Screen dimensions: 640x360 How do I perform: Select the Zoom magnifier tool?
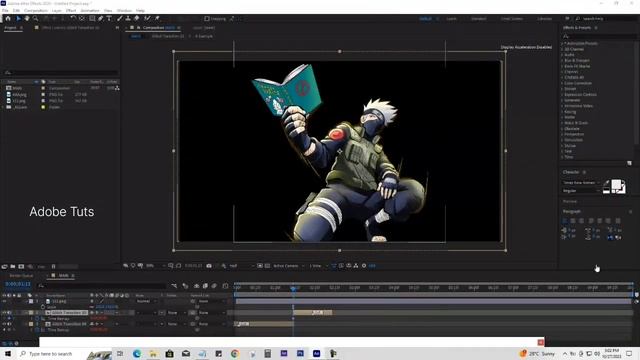36,18
